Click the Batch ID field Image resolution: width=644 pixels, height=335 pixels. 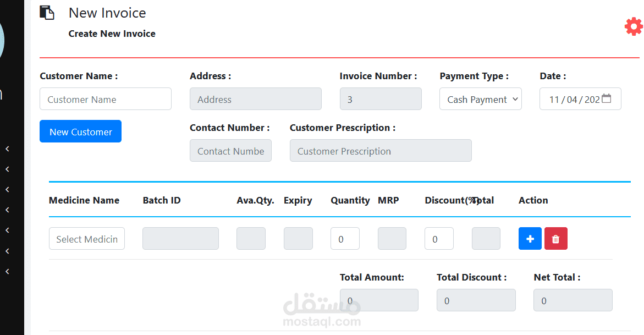point(181,238)
